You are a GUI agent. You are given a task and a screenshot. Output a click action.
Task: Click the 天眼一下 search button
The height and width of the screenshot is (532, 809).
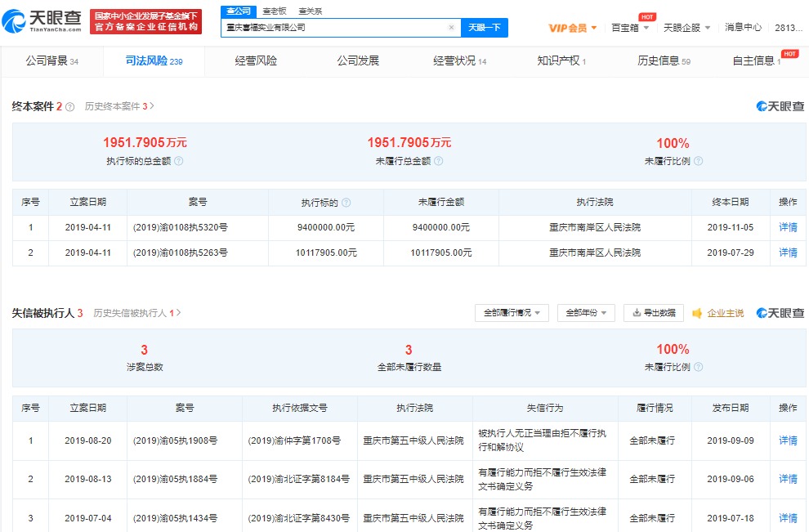pyautogui.click(x=485, y=28)
